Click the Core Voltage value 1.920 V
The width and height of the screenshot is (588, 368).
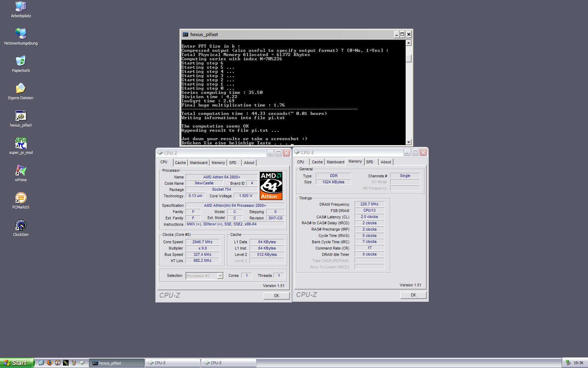246,196
